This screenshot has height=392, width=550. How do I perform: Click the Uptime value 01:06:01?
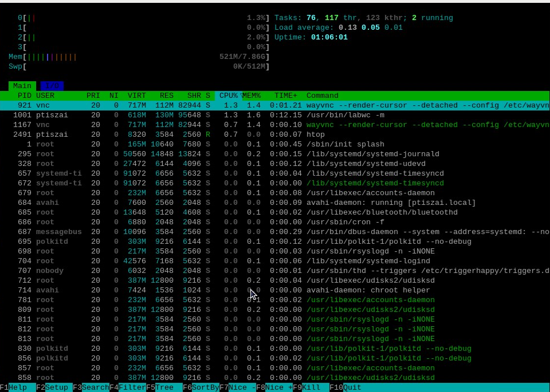tap(329, 38)
